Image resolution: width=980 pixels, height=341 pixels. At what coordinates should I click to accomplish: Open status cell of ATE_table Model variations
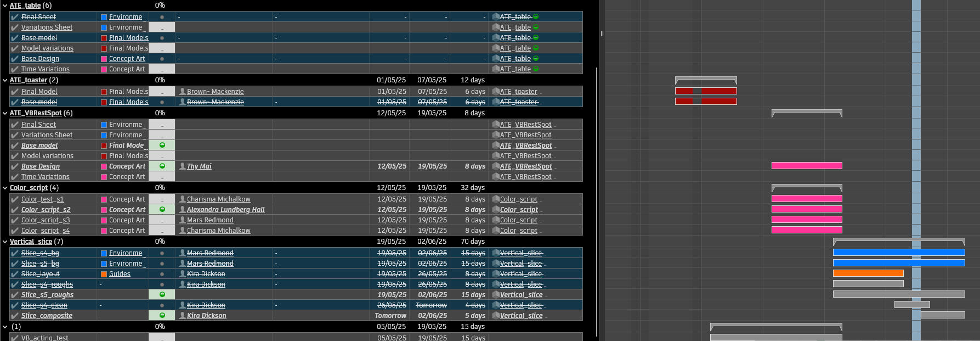pyautogui.click(x=162, y=48)
